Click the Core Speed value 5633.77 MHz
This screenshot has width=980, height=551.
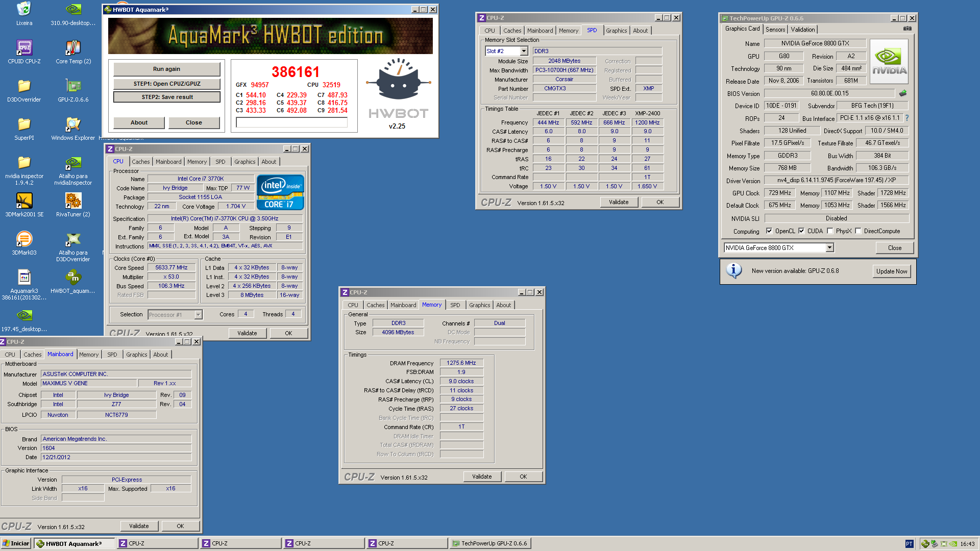pyautogui.click(x=171, y=267)
